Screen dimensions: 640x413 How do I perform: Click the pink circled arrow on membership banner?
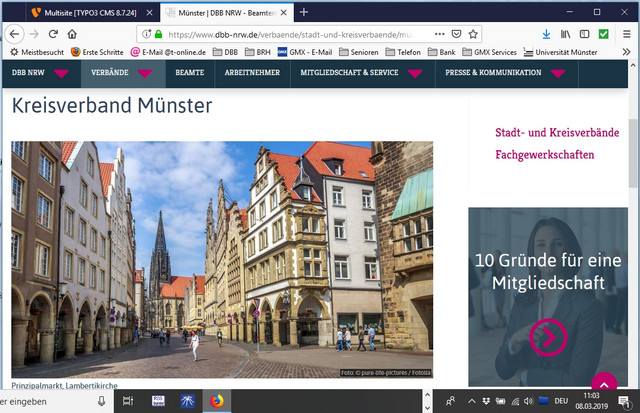coord(548,337)
